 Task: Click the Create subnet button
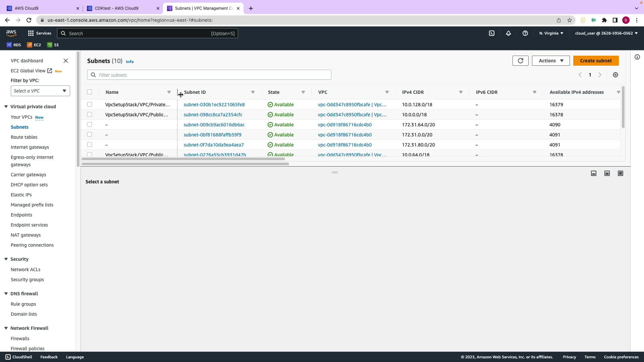click(x=596, y=61)
